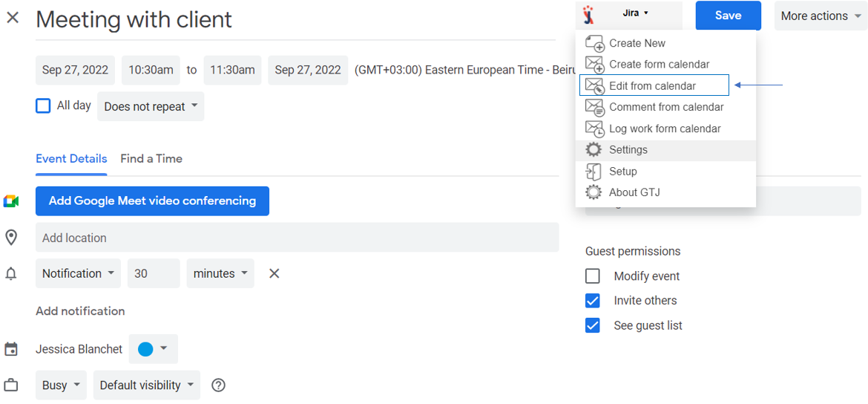The height and width of the screenshot is (404, 868).
Task: Open the More actions dropdown
Action: click(821, 16)
